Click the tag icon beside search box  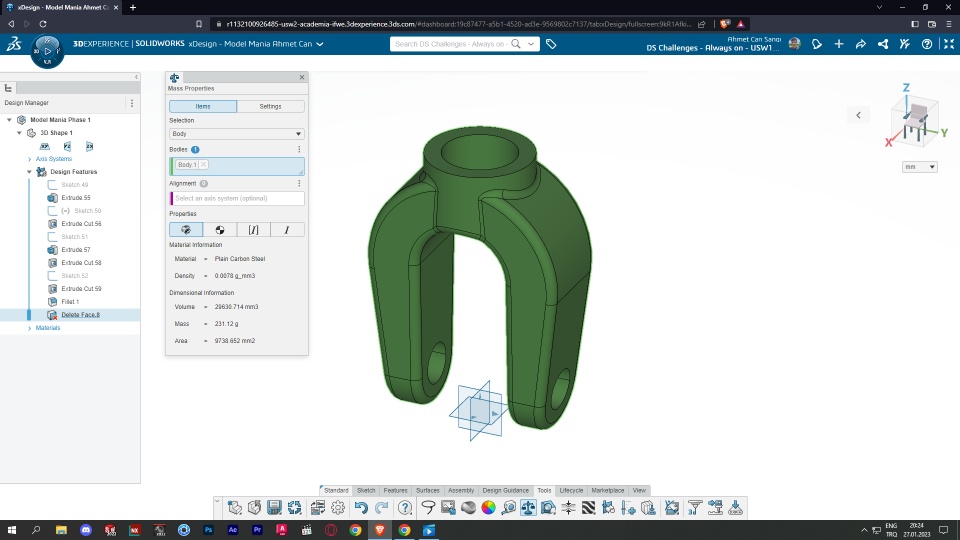(551, 44)
